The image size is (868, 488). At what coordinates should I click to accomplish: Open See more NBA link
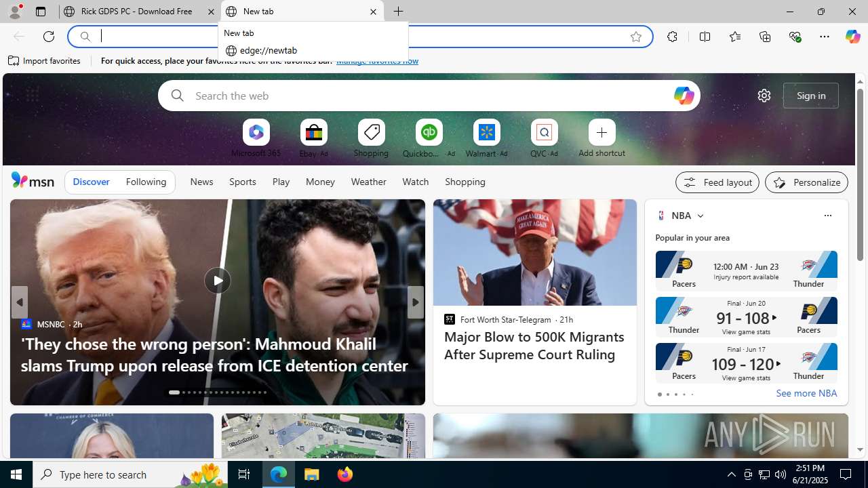pyautogui.click(x=806, y=393)
